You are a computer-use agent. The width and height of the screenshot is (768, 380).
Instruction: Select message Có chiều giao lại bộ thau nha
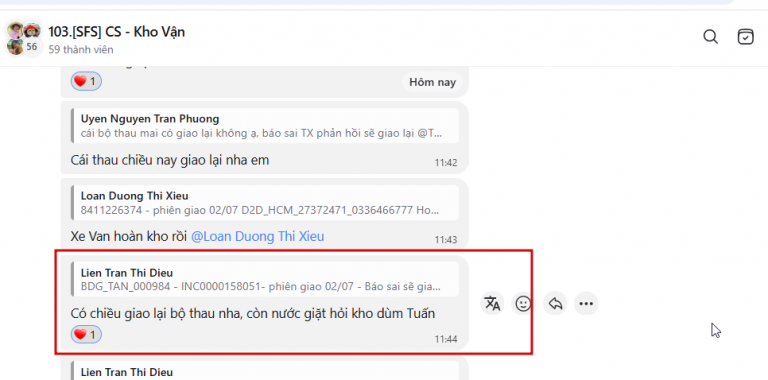(253, 313)
